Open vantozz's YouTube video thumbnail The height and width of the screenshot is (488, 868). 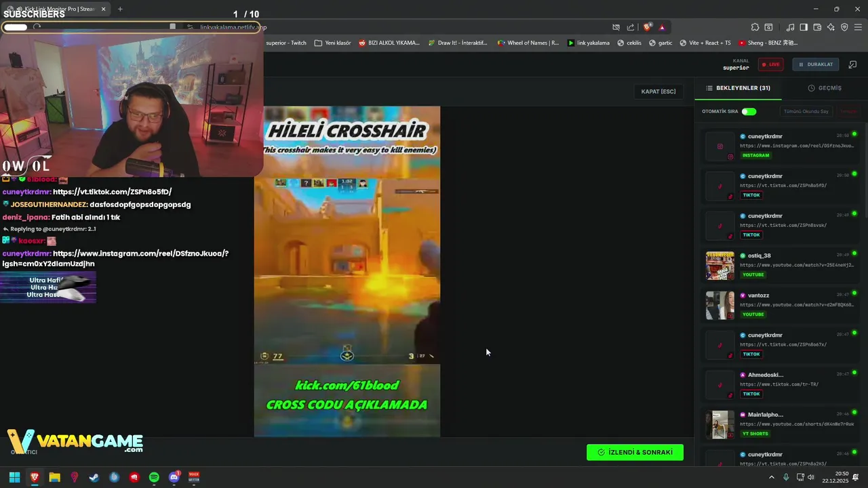click(720, 305)
